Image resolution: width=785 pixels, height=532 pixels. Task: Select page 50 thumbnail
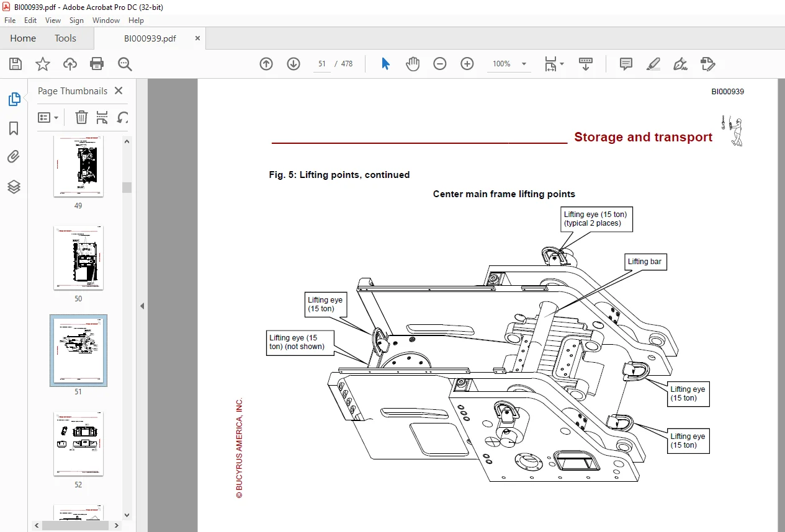point(78,258)
